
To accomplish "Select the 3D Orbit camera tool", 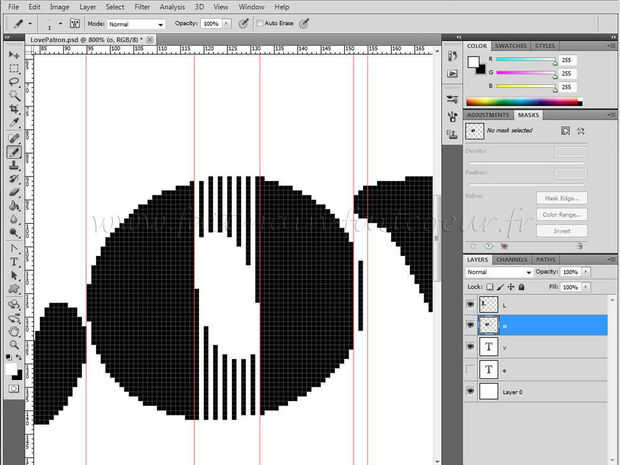I will [14, 318].
